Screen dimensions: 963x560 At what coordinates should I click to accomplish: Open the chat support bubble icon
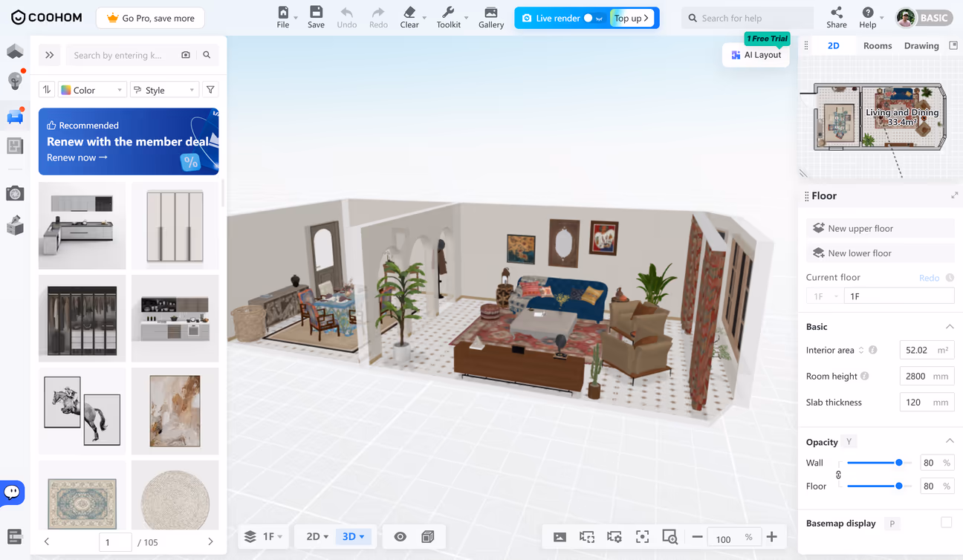(x=13, y=492)
